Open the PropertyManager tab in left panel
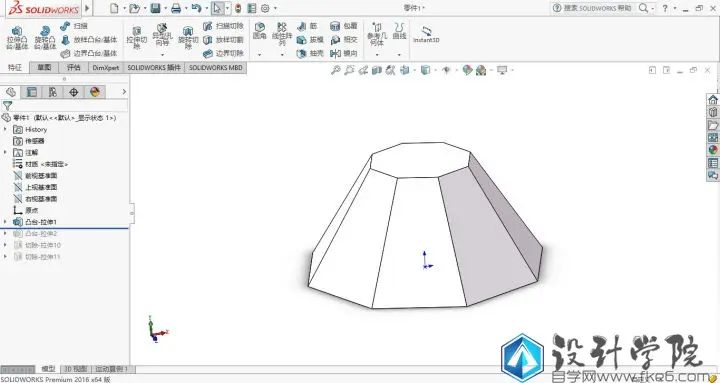Image resolution: width=720 pixels, height=383 pixels. pos(31,92)
